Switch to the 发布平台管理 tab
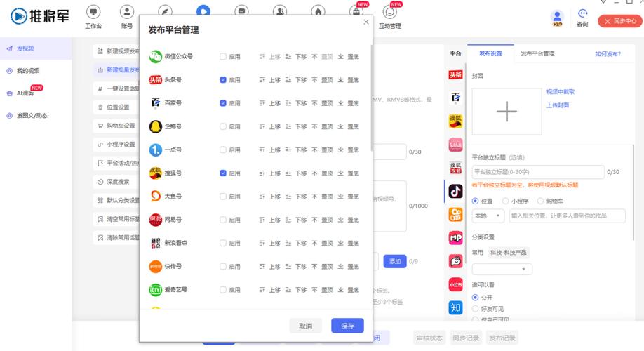 537,53
